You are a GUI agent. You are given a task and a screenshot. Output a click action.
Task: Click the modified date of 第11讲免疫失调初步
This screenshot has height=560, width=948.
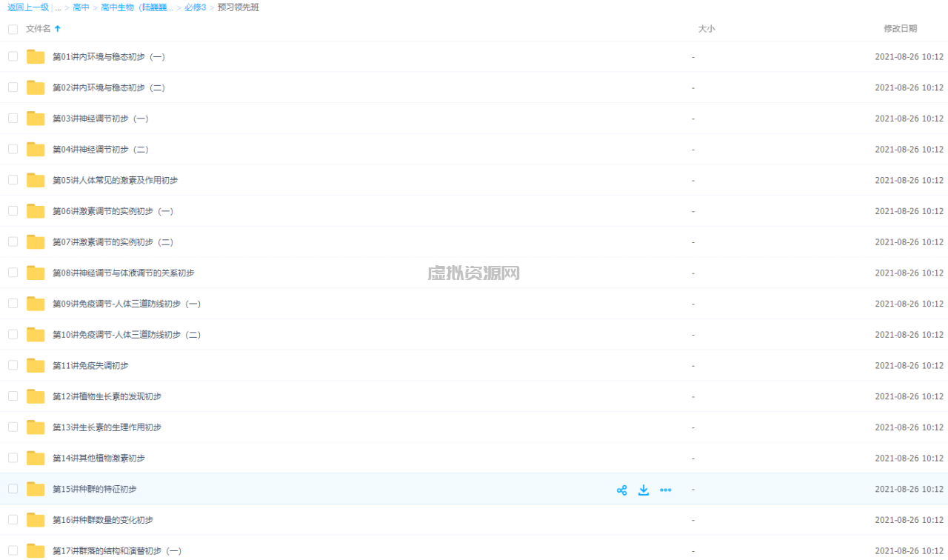pyautogui.click(x=909, y=366)
